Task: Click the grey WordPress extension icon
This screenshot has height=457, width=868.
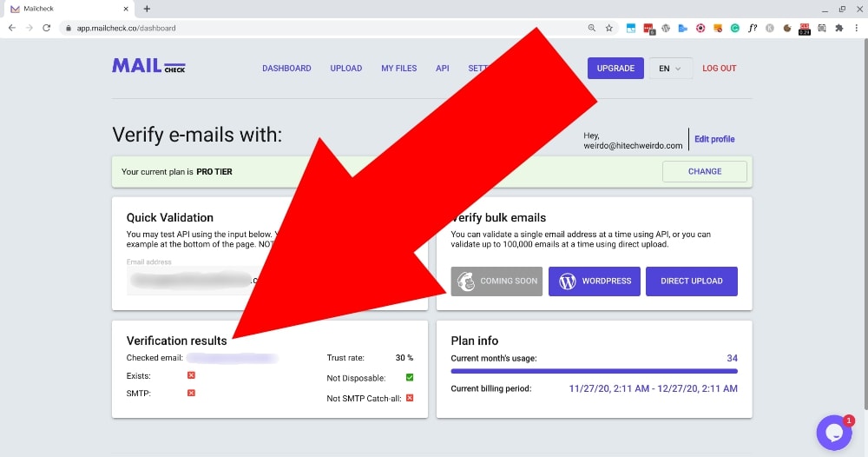Action: pyautogui.click(x=666, y=29)
